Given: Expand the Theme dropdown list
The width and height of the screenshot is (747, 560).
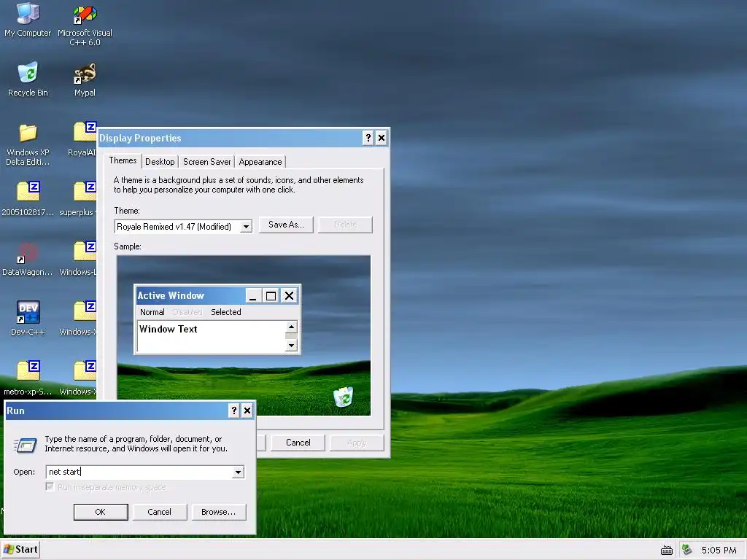Looking at the screenshot, I should pyautogui.click(x=246, y=227).
